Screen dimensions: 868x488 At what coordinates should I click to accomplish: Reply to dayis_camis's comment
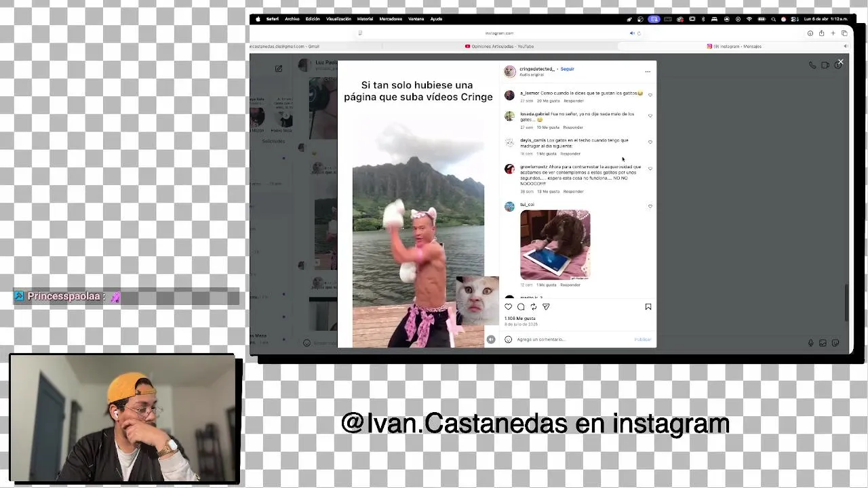pyautogui.click(x=570, y=154)
